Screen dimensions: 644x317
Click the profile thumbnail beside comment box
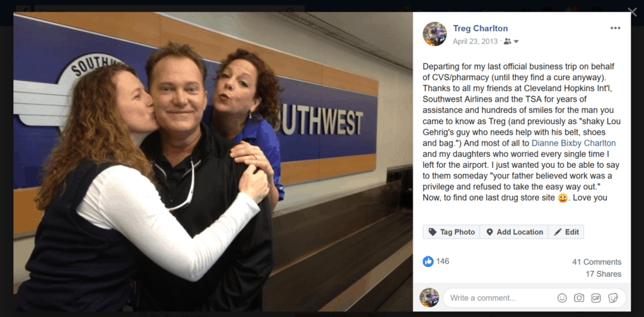pyautogui.click(x=429, y=297)
